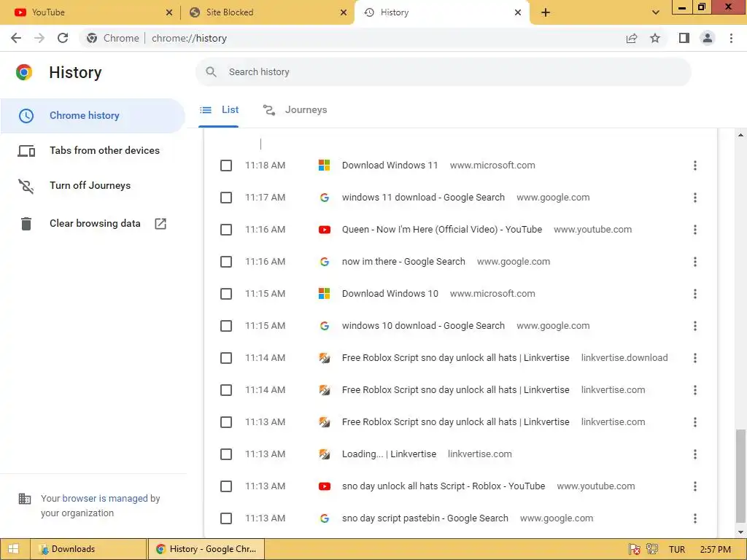Check the Download Windows 11 entry checkbox
747x560 pixels.
tap(226, 166)
